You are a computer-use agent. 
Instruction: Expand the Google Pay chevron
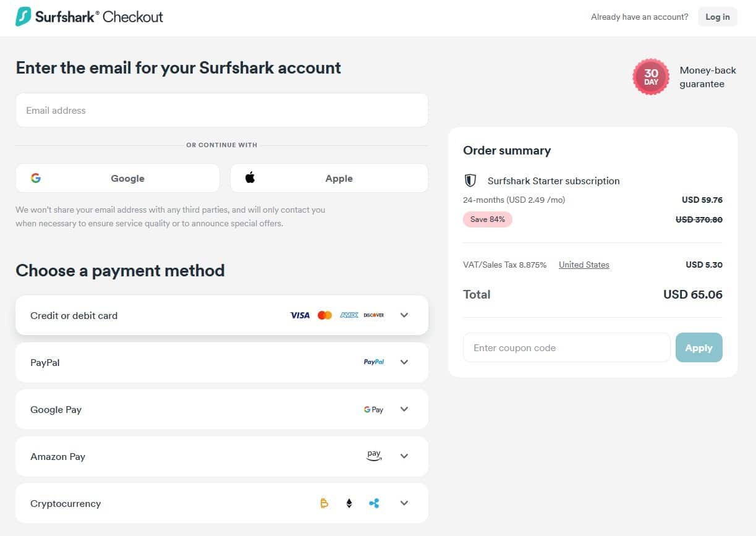(x=404, y=409)
